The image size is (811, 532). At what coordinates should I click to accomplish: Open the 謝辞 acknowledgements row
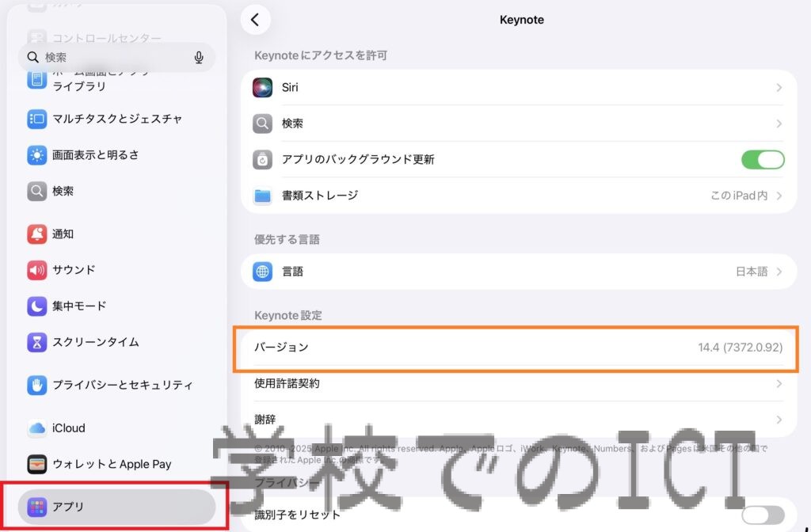pos(518,420)
